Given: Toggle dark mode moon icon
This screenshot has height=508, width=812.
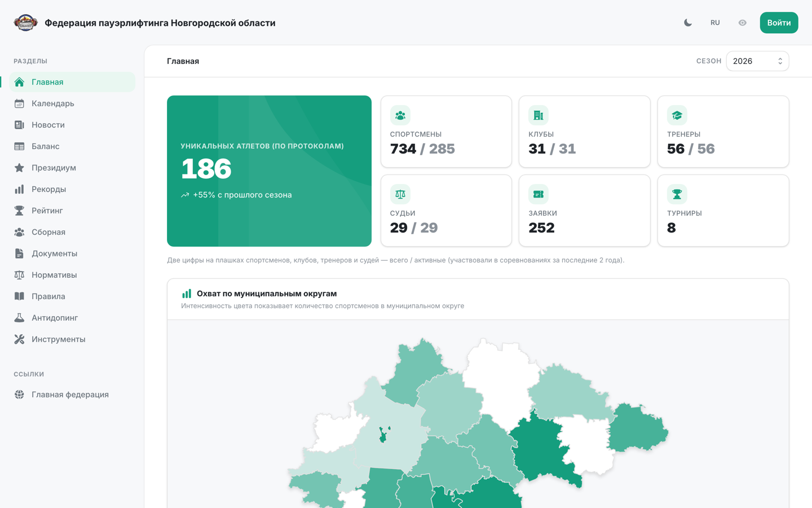Looking at the screenshot, I should click(688, 23).
